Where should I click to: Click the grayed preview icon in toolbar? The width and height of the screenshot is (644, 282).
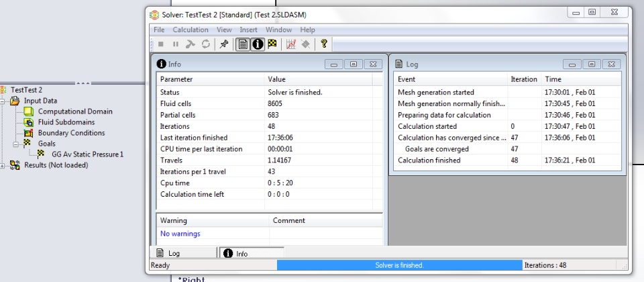pos(306,44)
